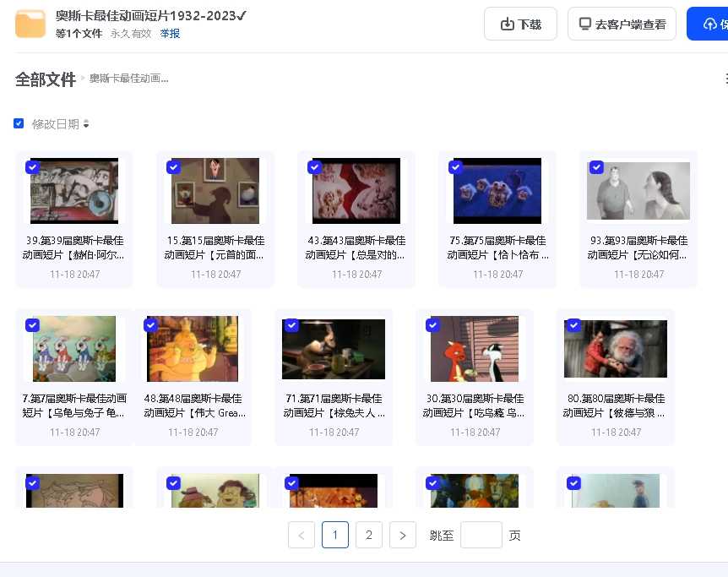728x577 pixels.
Task: Click file name 48.第48届奥斯卡最佳动画短片
Action: [x=194, y=406]
